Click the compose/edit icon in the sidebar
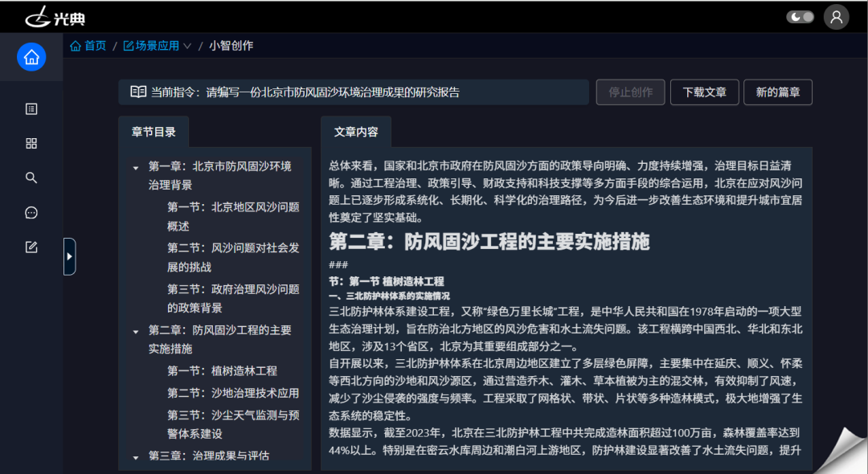 coord(31,247)
